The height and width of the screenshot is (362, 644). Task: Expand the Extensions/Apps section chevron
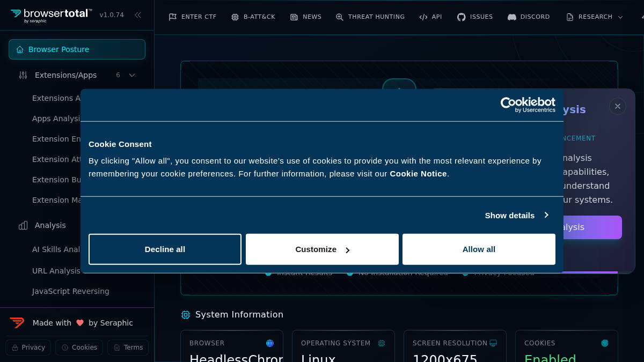[132, 75]
